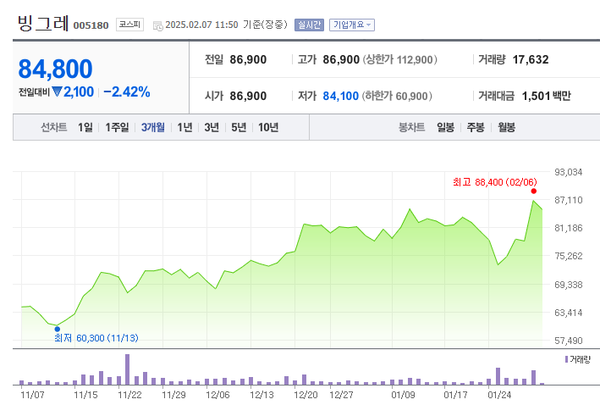The image size is (600, 416).
Task: Show the 5년 chart range
Action: [238, 127]
